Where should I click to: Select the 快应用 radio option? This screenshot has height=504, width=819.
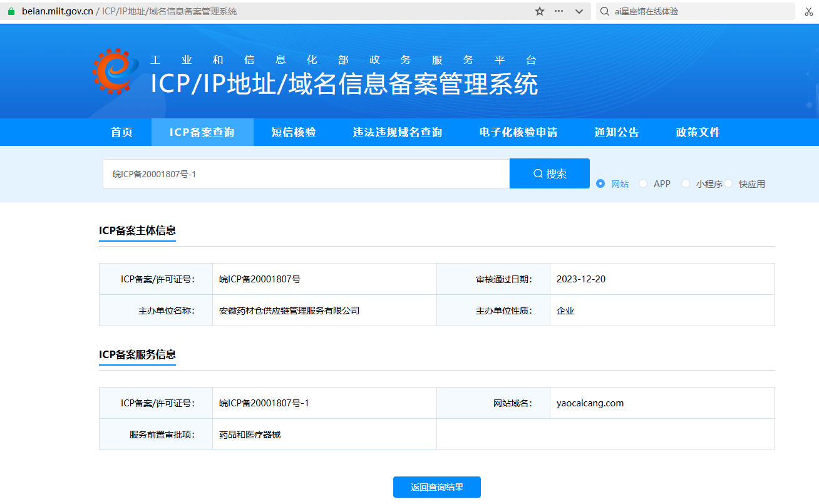(728, 183)
